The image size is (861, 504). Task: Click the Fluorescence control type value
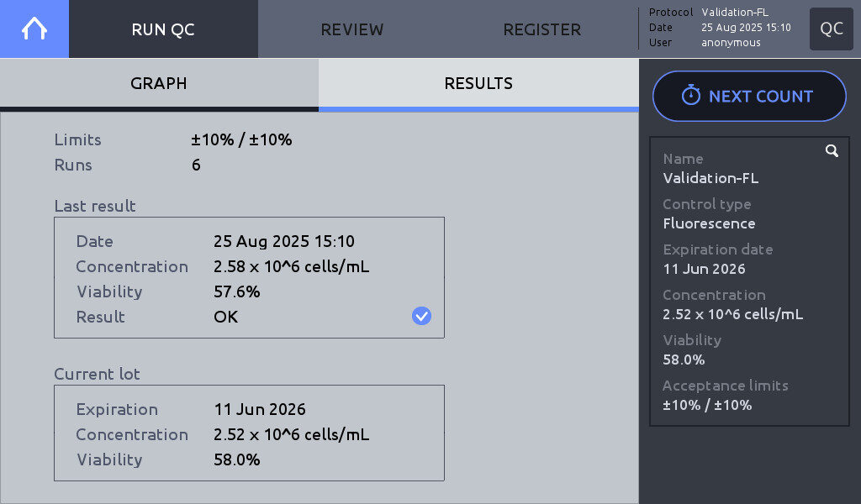click(x=709, y=223)
